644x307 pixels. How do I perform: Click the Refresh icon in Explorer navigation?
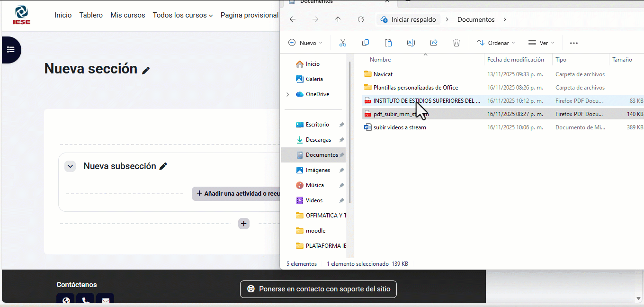click(x=360, y=19)
